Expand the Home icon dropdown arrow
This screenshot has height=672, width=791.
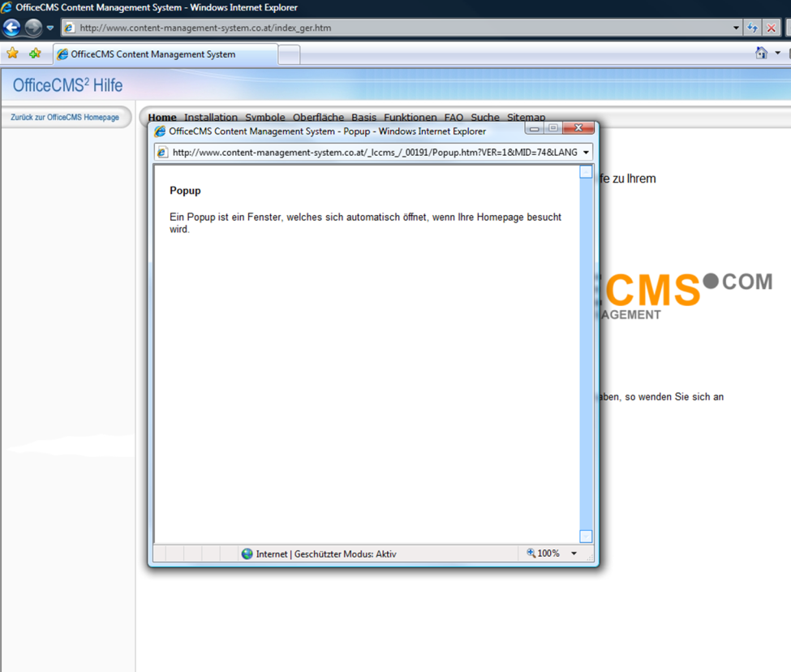tap(777, 53)
